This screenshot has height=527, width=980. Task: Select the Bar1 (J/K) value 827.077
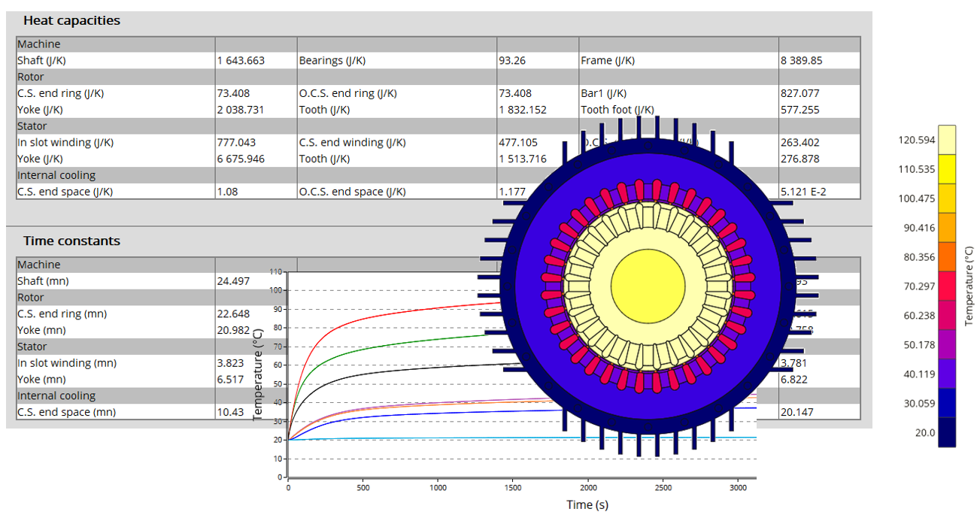coord(800,94)
